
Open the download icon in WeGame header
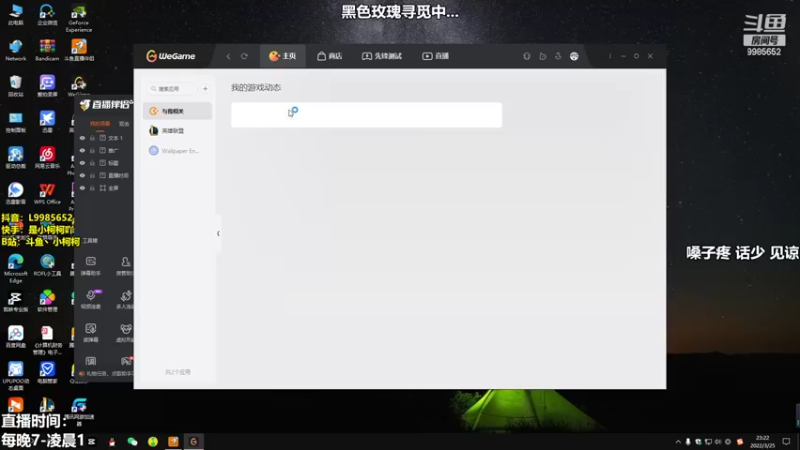[558, 56]
